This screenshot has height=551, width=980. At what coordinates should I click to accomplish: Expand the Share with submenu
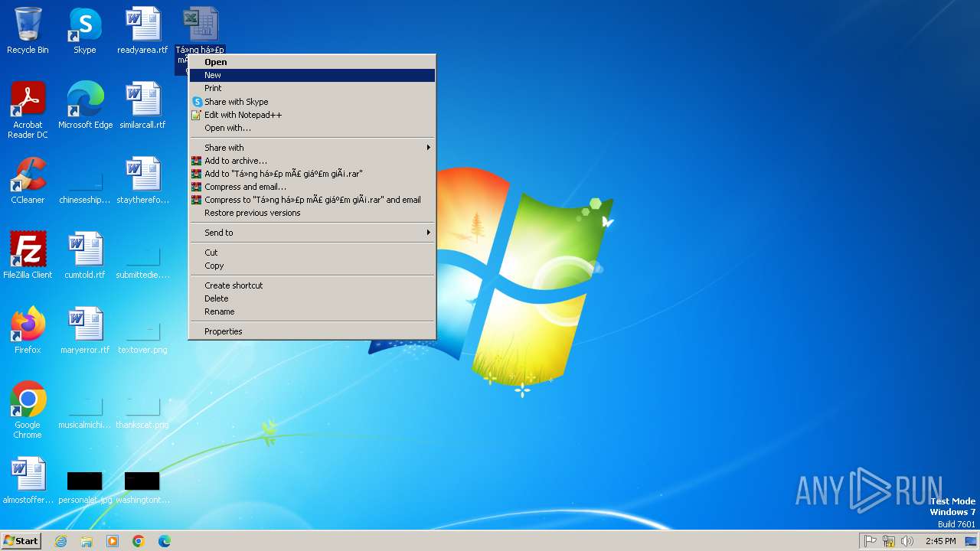[x=312, y=148]
